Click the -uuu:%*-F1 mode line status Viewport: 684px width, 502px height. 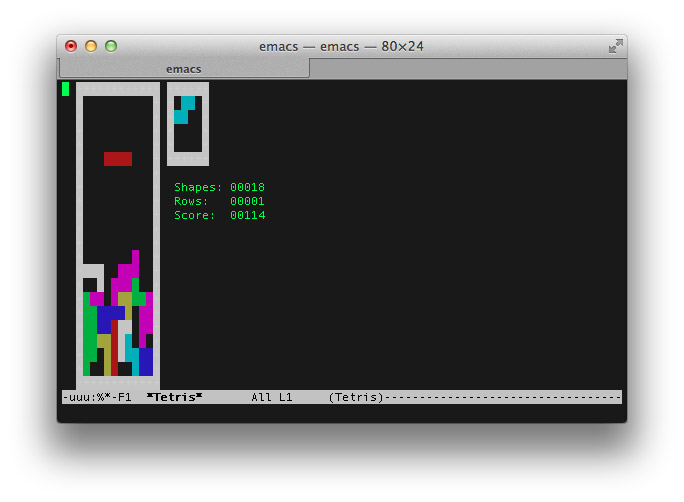point(97,397)
